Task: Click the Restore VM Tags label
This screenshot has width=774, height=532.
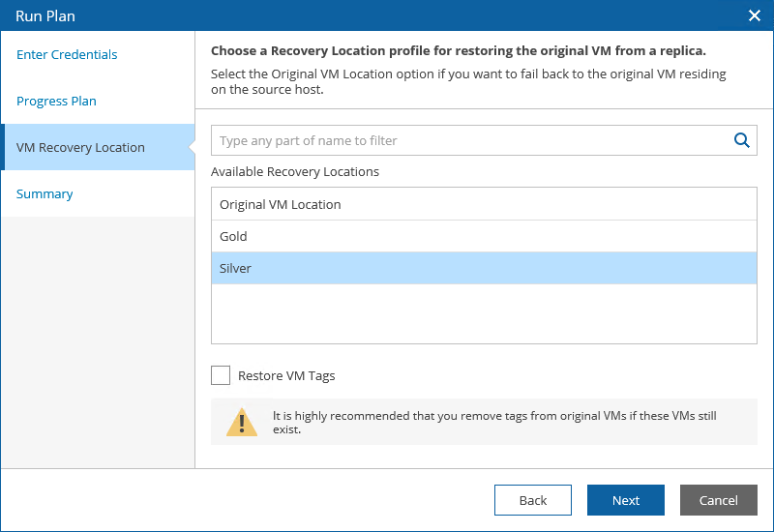Action: 286,376
